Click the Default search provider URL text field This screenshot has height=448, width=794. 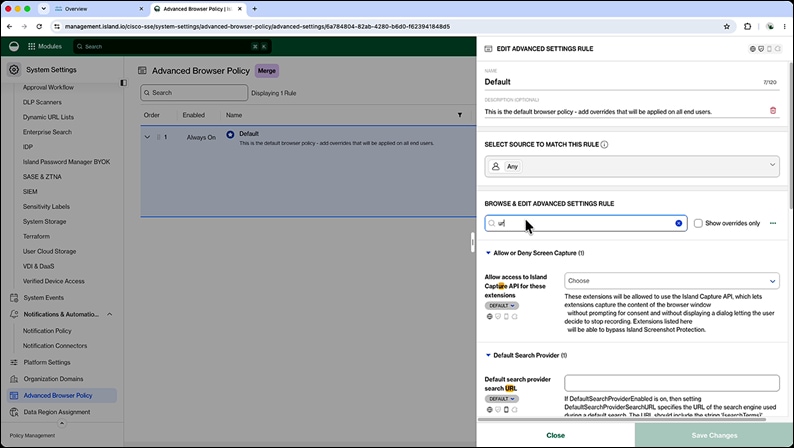click(672, 383)
